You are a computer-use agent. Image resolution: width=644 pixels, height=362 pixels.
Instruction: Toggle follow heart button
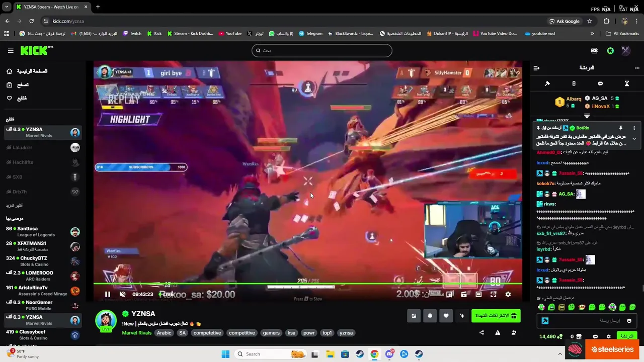click(x=446, y=316)
